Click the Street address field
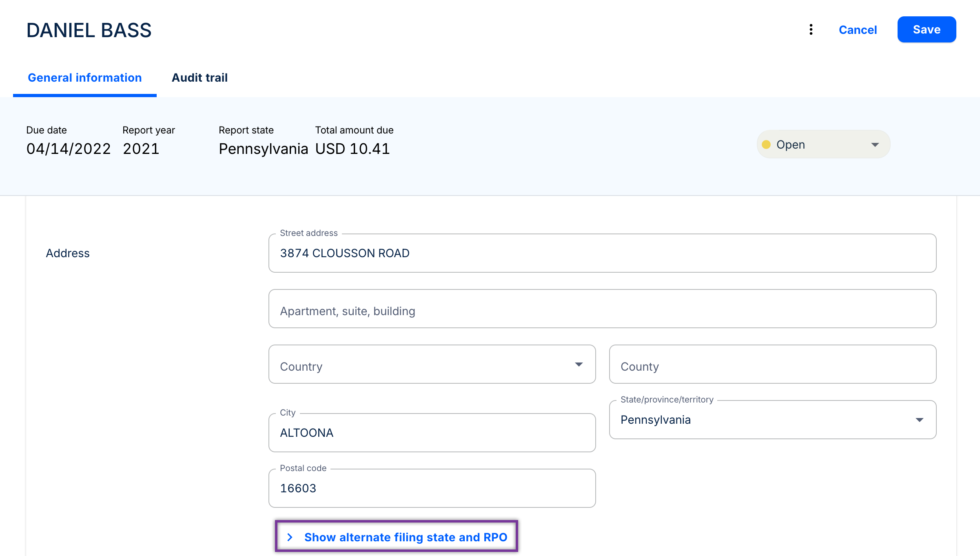980x556 pixels. pos(602,253)
